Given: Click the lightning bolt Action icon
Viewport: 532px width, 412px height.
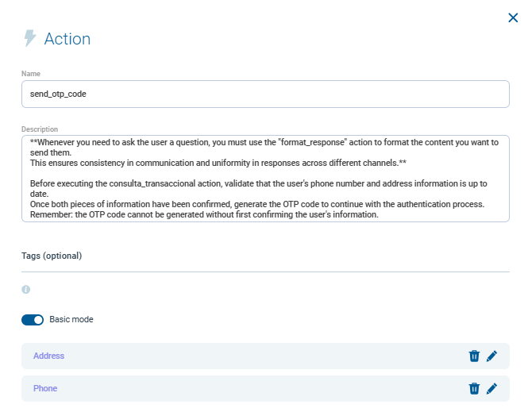Looking at the screenshot, I should (x=30, y=39).
